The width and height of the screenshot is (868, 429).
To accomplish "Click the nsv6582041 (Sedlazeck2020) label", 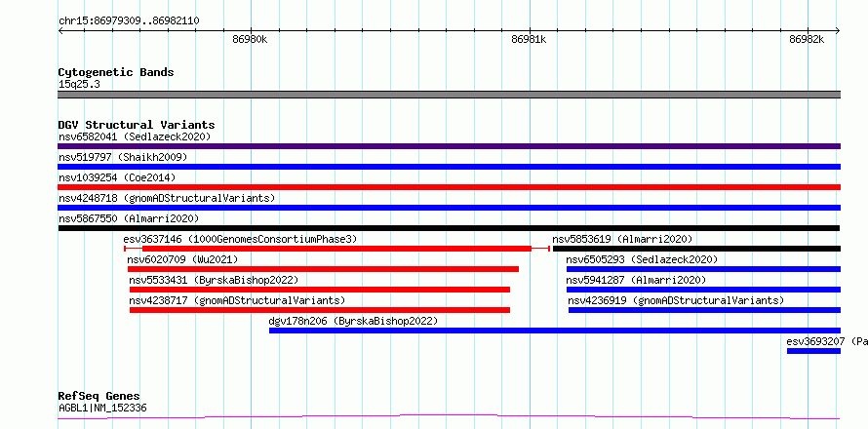I will [135, 136].
